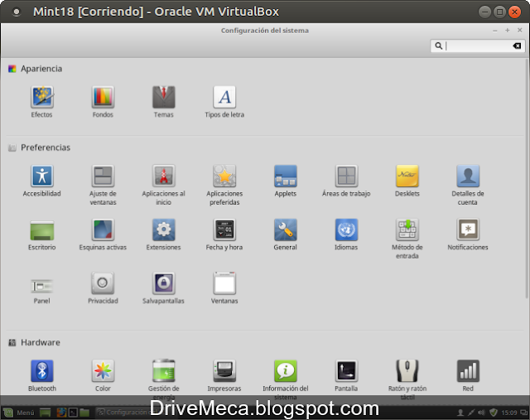Image resolution: width=530 pixels, height=420 pixels.
Task: Open the Efectos settings
Action: coord(42,102)
